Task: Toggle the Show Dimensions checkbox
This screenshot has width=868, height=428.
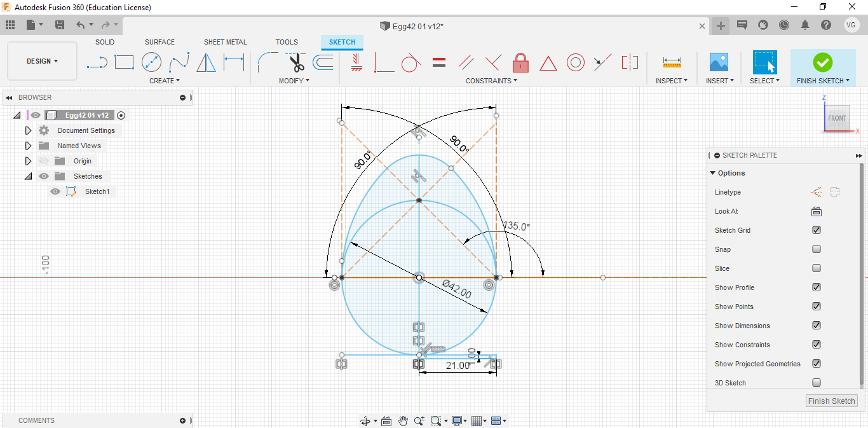Action: tap(817, 326)
